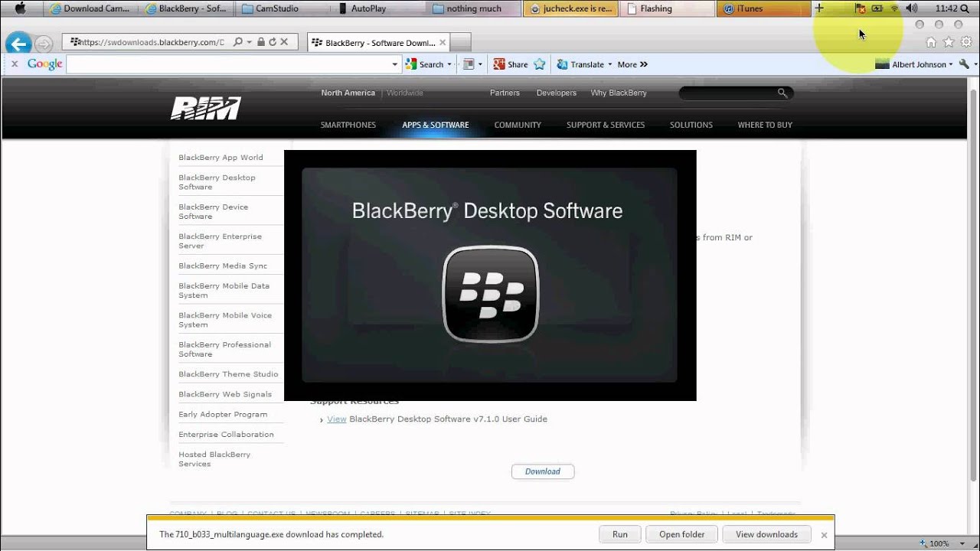The height and width of the screenshot is (551, 980).
Task: Select the Worldwide region link
Action: pyautogui.click(x=404, y=93)
